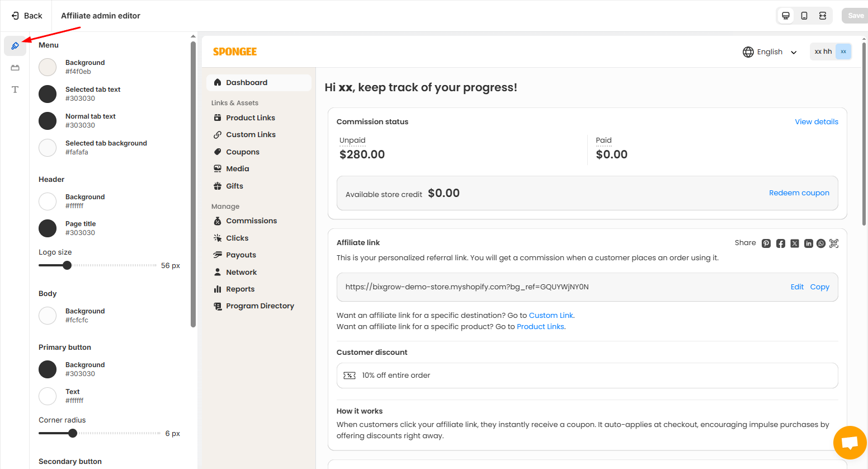Open the color styling paintbrush tab
Image resolution: width=868 pixels, height=469 pixels.
point(15,46)
